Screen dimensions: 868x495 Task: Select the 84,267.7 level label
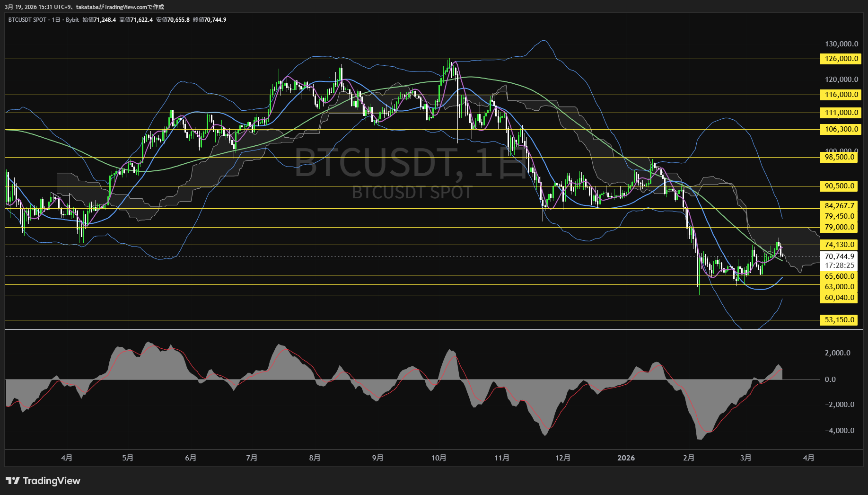(839, 206)
